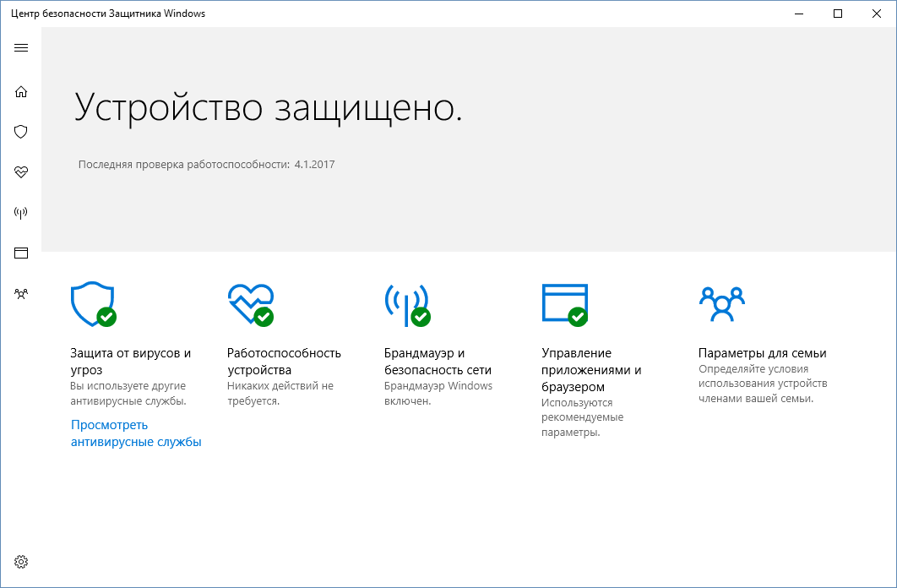
Task: Click large shield icon with green check
Action: [93, 304]
